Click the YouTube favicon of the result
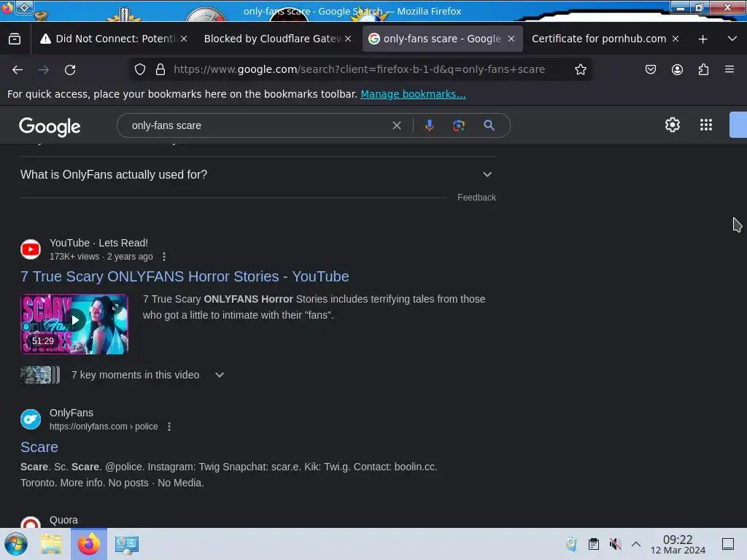This screenshot has height=560, width=747. [31, 249]
